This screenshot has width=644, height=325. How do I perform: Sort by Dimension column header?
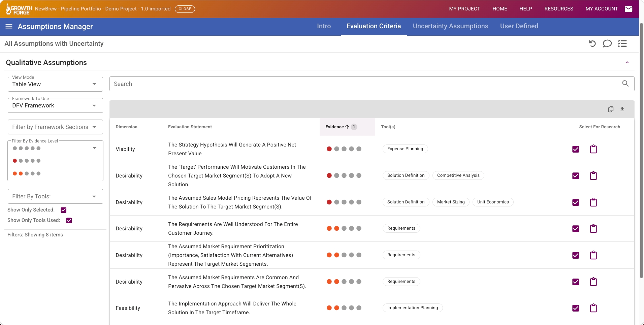pyautogui.click(x=126, y=127)
